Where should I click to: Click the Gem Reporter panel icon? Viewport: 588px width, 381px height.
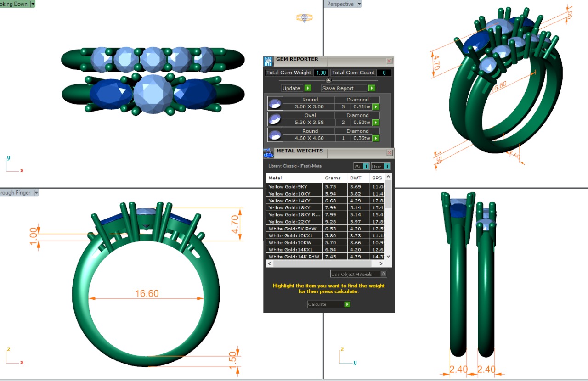coord(268,62)
